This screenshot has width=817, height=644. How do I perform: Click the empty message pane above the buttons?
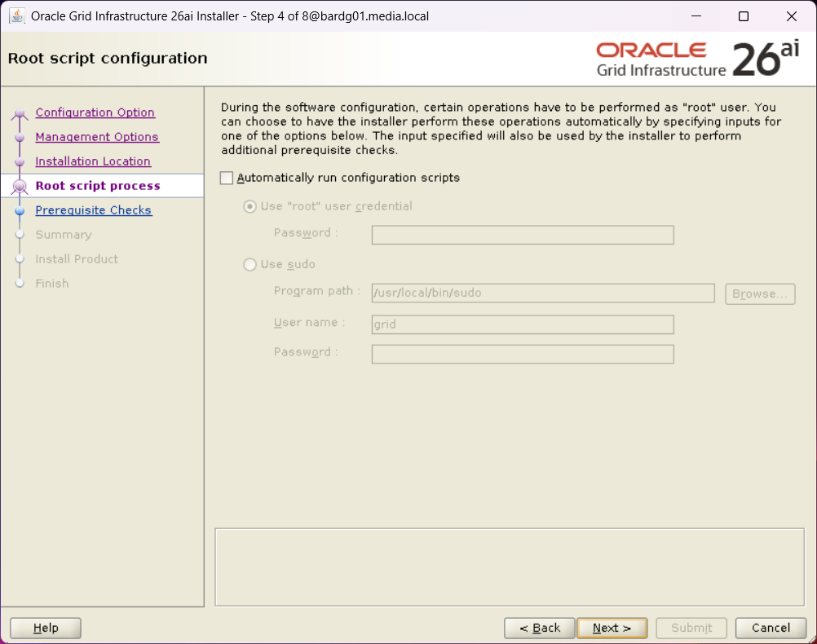pos(510,567)
